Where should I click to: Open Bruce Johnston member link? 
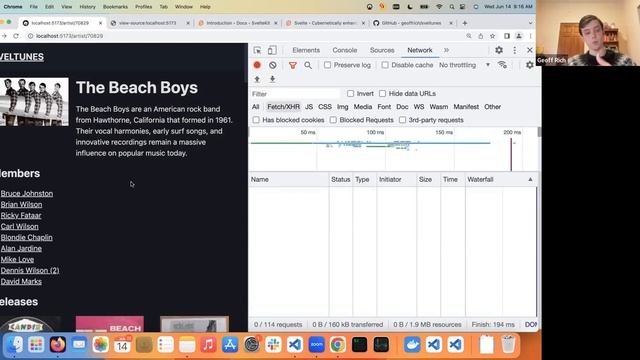[x=27, y=193]
